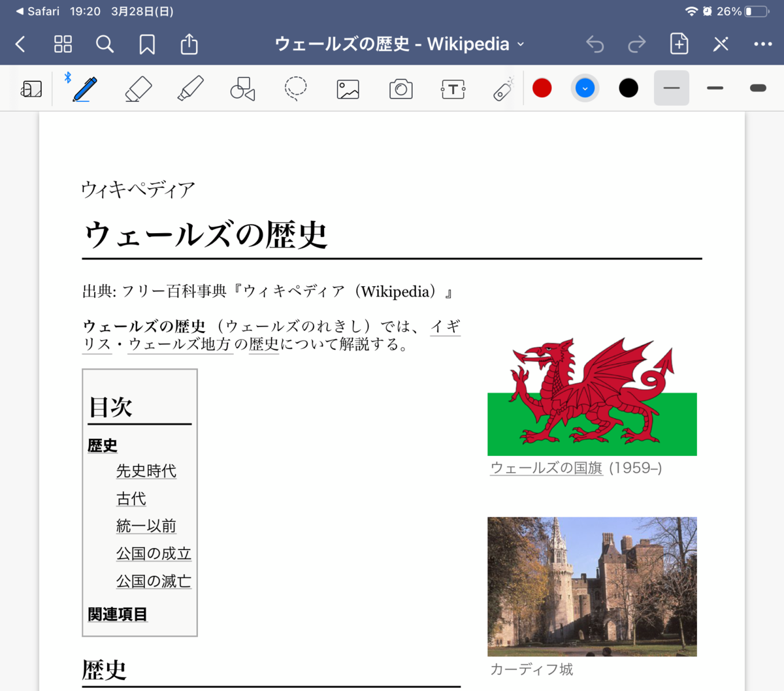Select the Image insert tool
Screen dimensions: 784x691
[x=348, y=89]
